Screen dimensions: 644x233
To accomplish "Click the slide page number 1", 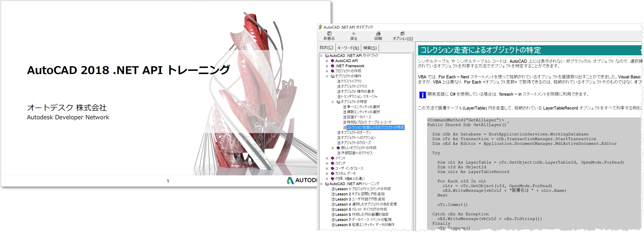I will click(x=168, y=181).
